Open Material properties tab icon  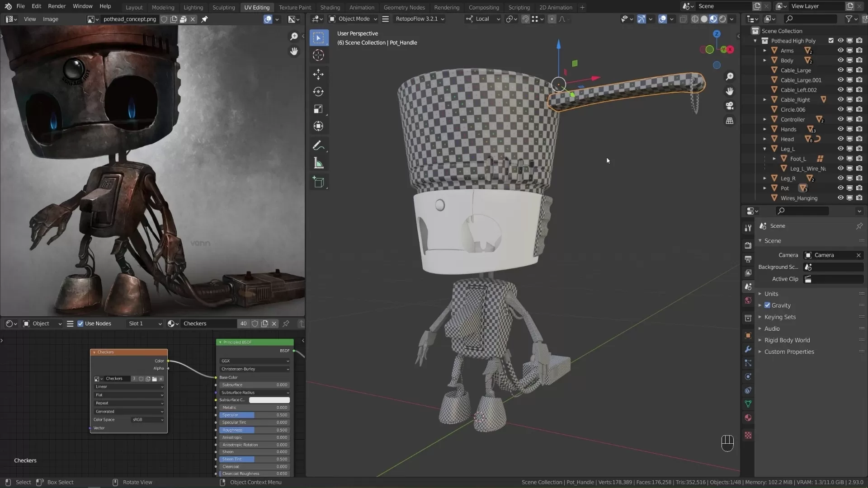click(x=748, y=418)
